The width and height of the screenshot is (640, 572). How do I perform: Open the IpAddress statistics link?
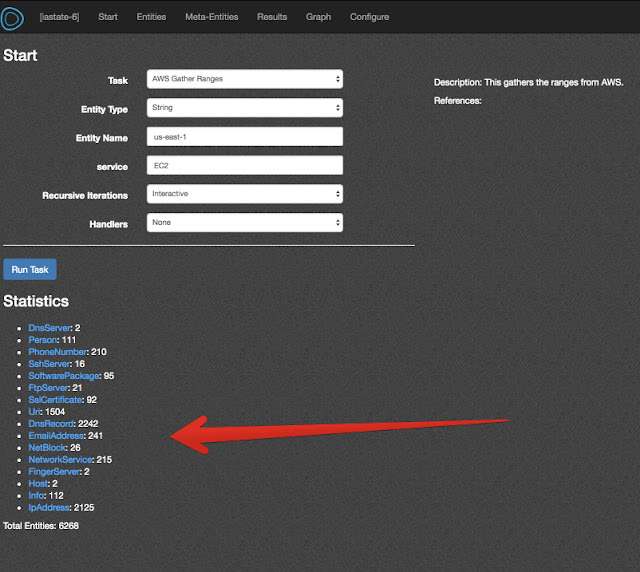point(49,507)
